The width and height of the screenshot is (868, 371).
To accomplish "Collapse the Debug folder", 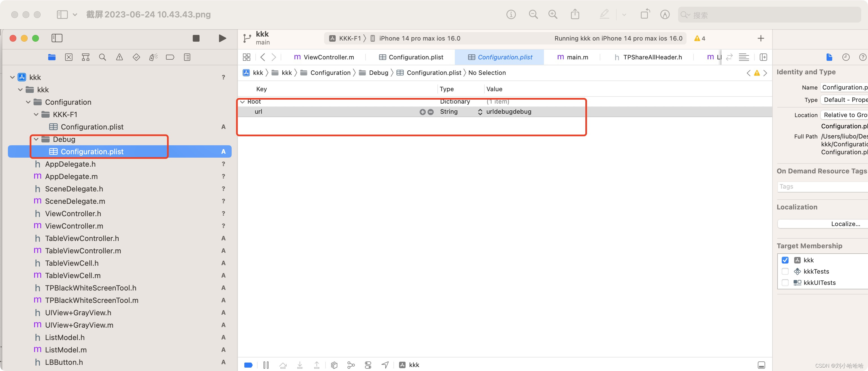I will [36, 139].
